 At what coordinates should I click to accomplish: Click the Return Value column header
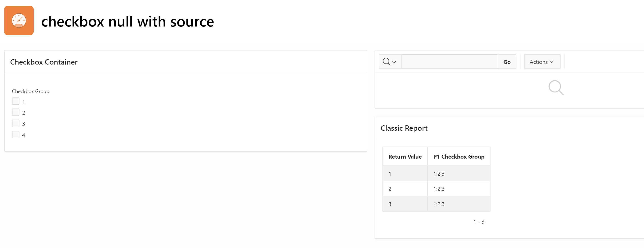coord(405,156)
